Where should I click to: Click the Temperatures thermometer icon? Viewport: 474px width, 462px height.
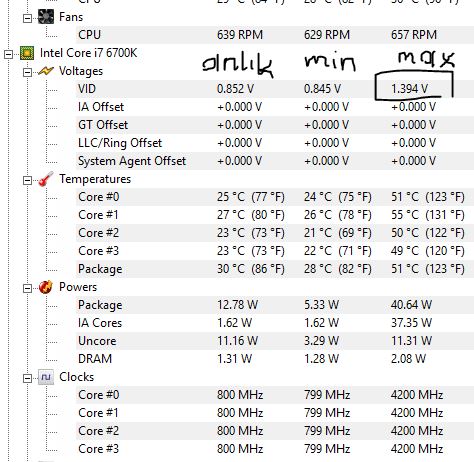point(46,179)
